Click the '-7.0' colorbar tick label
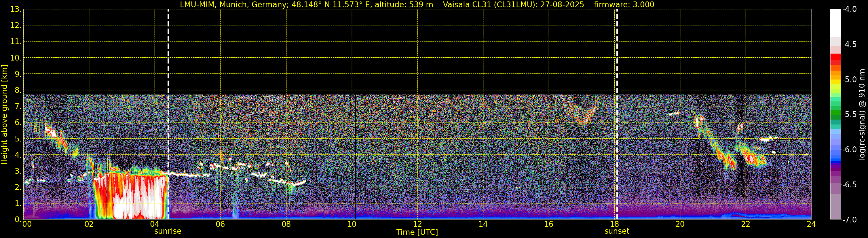Viewport: 868px width, 238px height. coord(849,220)
